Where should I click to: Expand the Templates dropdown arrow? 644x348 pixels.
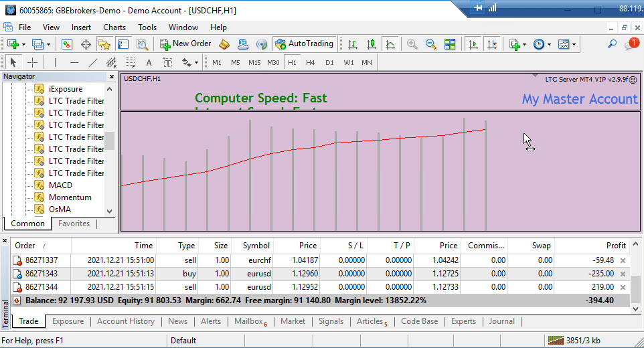click(574, 44)
